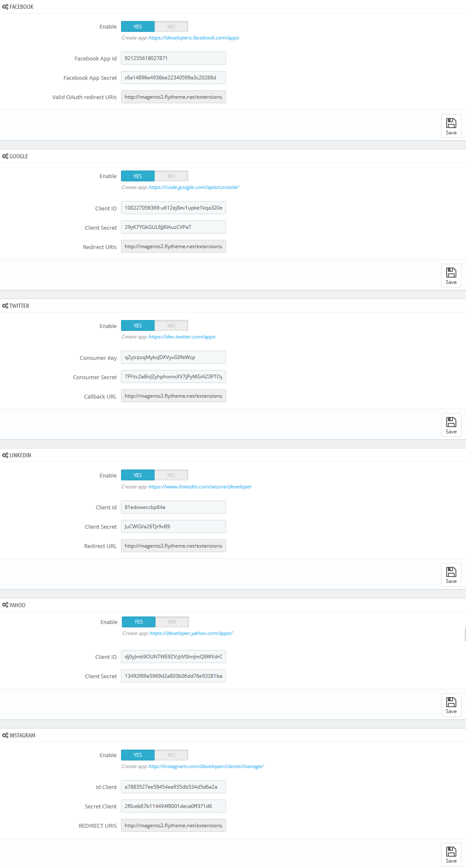Screen dimensions: 466x868
Task: Click the INSTAGRAM section heading
Action: 22,735
